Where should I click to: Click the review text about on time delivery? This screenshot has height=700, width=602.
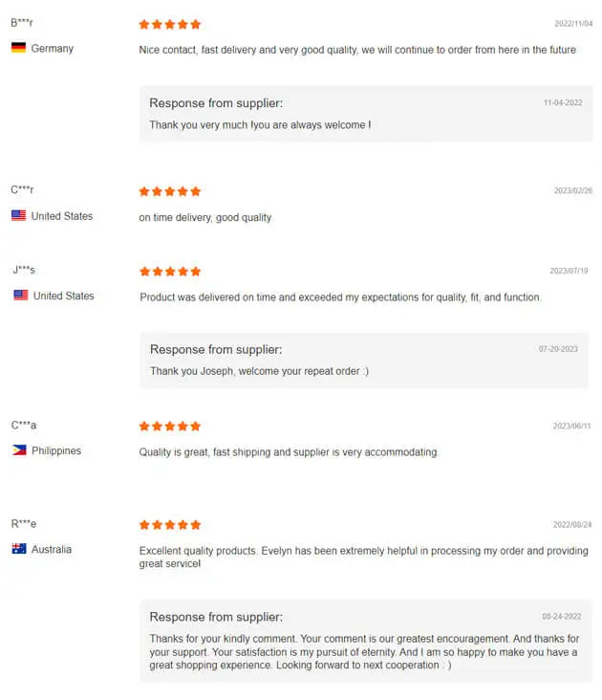pyautogui.click(x=205, y=217)
